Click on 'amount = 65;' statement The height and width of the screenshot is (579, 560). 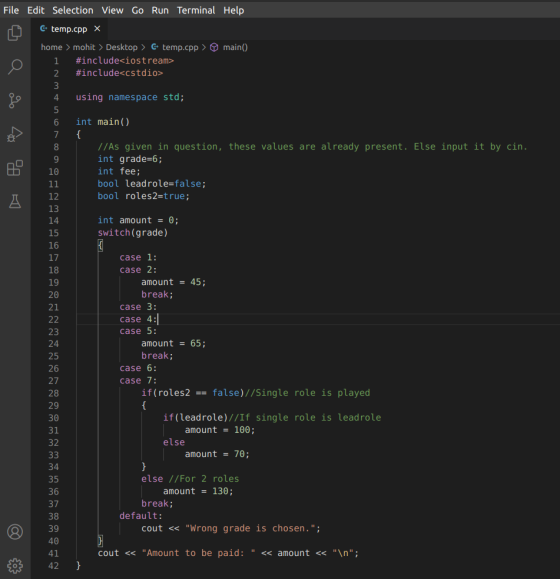tap(174, 343)
